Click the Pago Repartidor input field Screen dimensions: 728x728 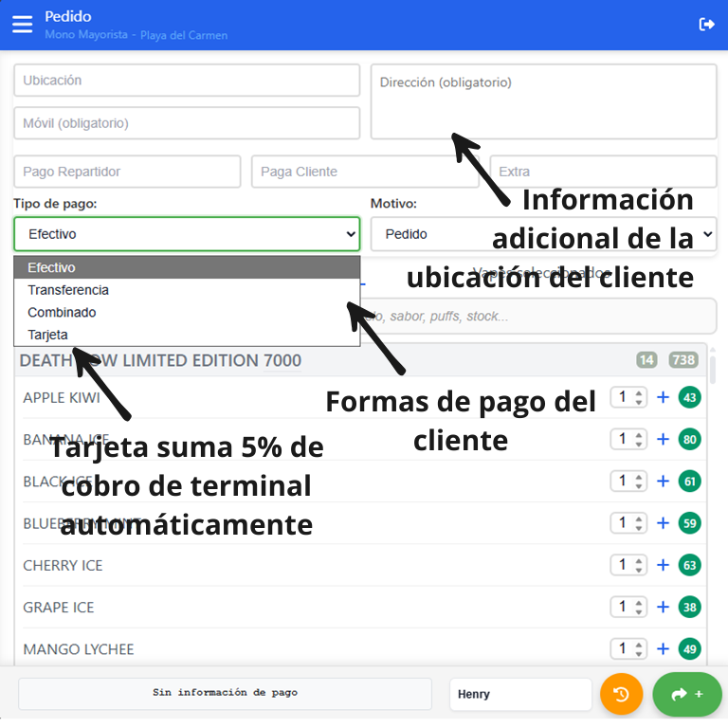coord(127,172)
